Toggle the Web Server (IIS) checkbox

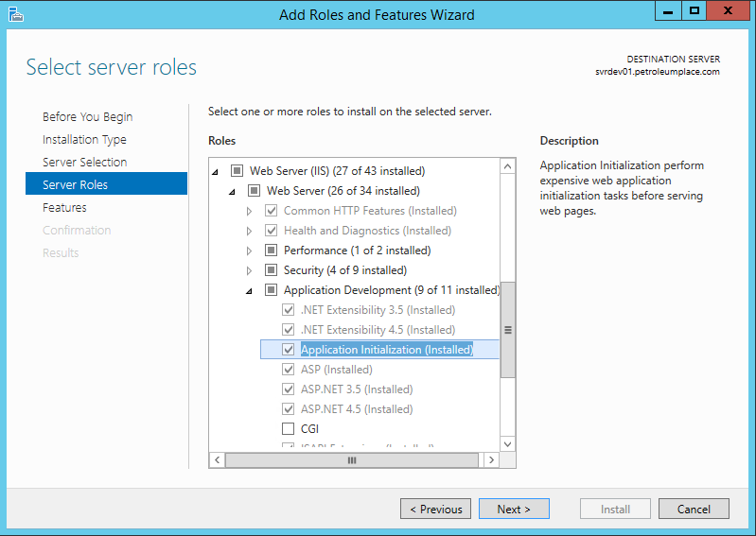(x=237, y=171)
